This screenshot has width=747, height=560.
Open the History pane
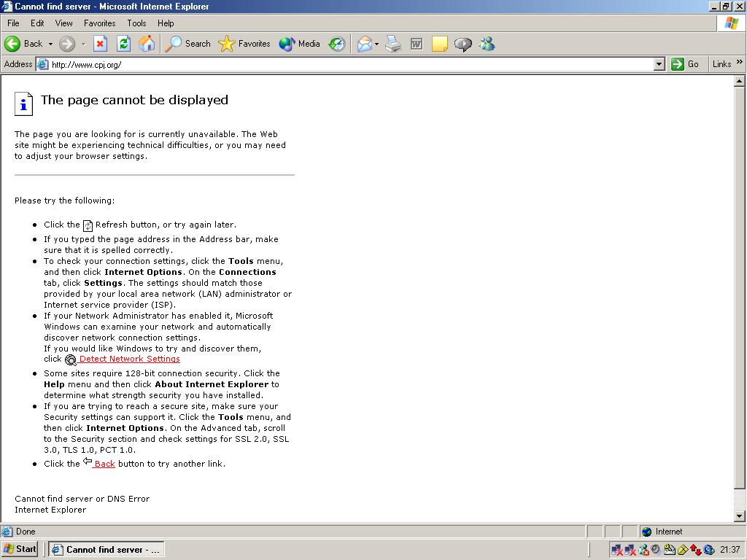coord(336,44)
